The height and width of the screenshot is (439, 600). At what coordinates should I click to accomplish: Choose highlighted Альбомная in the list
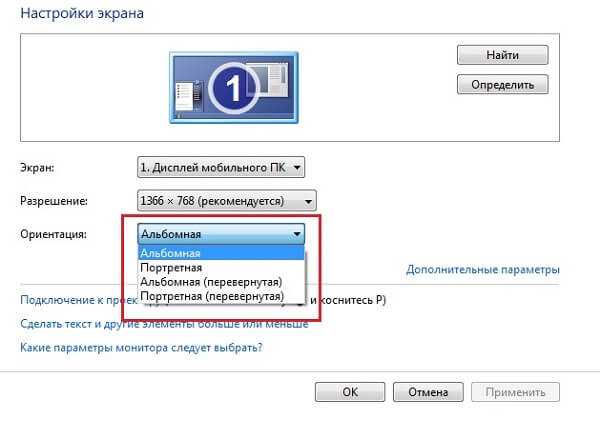click(x=221, y=253)
